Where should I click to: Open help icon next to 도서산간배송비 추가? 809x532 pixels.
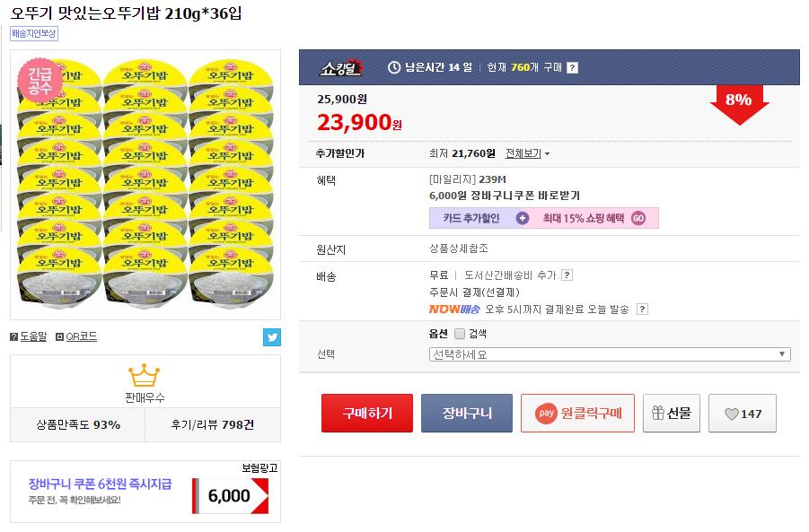click(567, 275)
